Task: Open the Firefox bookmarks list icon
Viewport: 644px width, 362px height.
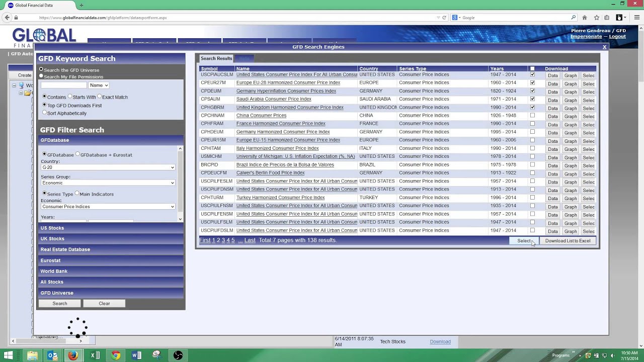Action: coord(607,18)
